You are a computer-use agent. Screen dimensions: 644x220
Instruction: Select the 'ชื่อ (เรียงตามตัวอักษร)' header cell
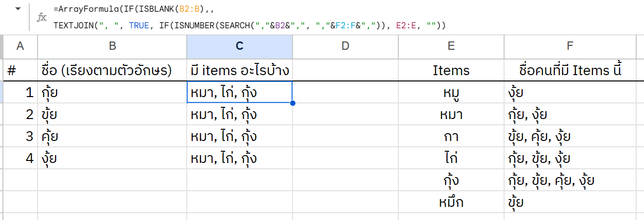coord(112,70)
